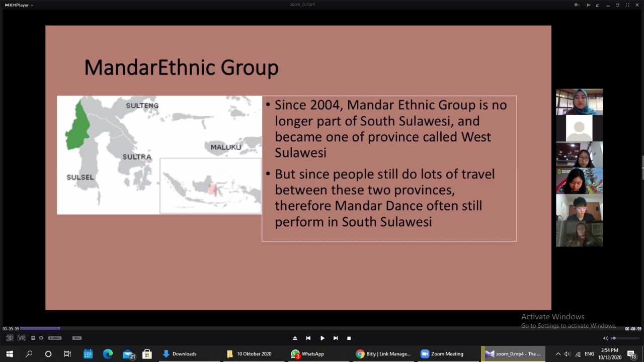
Task: Click the compact mode arrow icon
Action: tap(597, 5)
